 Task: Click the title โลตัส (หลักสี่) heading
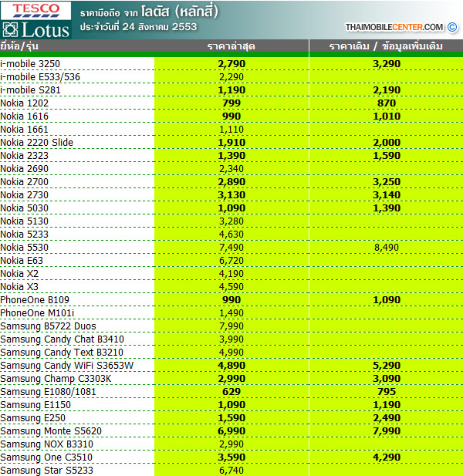[180, 12]
